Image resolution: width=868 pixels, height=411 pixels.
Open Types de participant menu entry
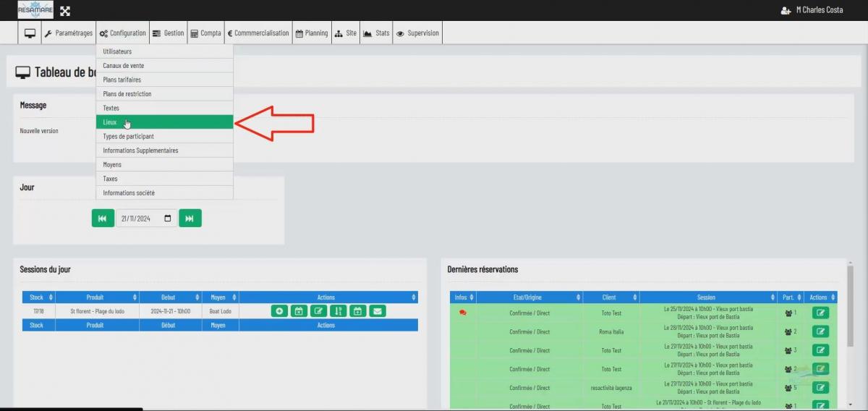coord(165,136)
